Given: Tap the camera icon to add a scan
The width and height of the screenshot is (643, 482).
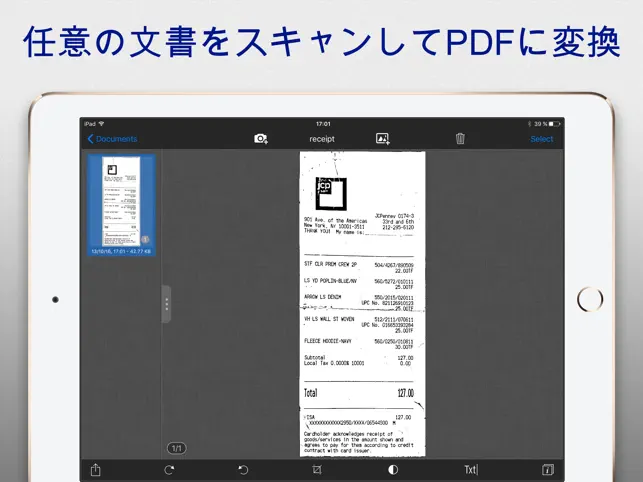Looking at the screenshot, I should pyautogui.click(x=261, y=139).
